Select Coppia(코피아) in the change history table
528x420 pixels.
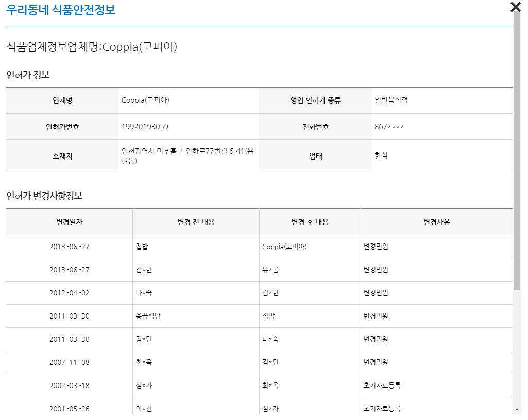point(284,247)
